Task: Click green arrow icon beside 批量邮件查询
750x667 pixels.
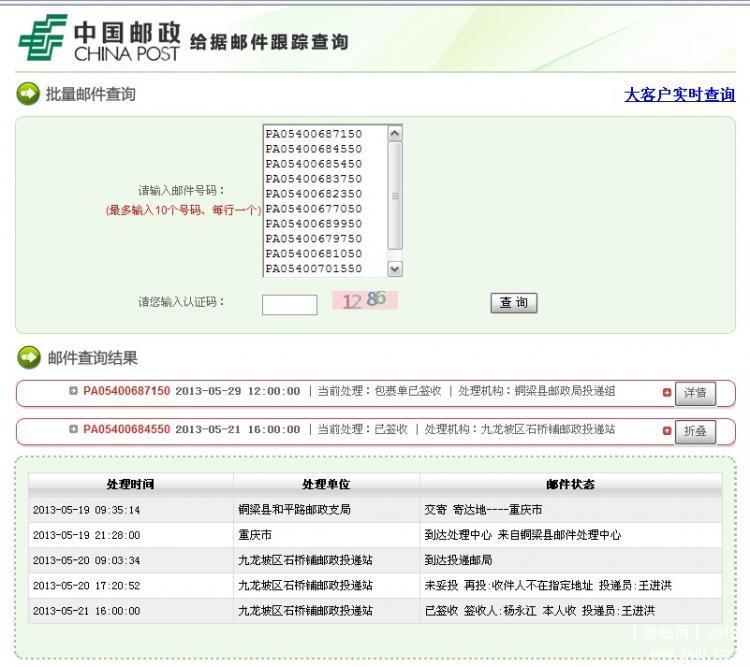Action: [28, 94]
